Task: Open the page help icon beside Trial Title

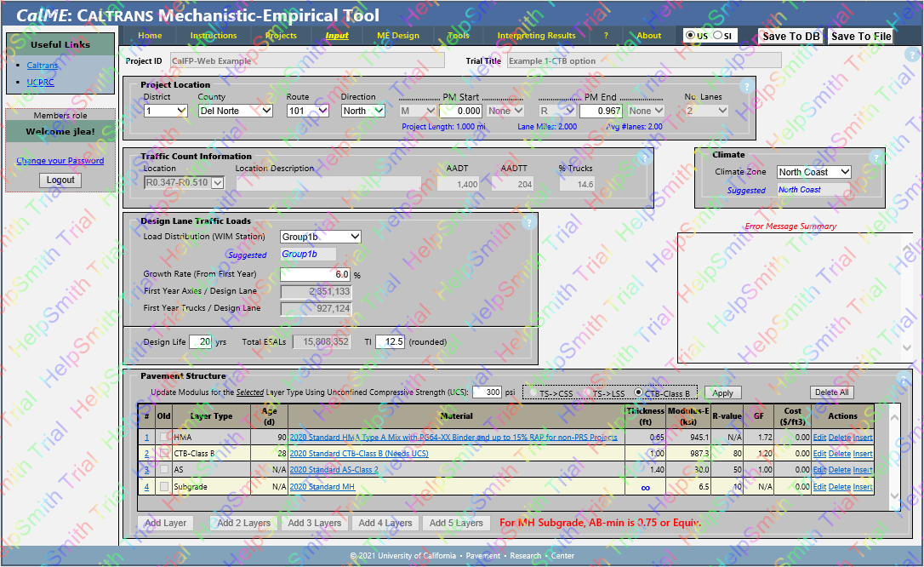Action: pyautogui.click(x=912, y=54)
